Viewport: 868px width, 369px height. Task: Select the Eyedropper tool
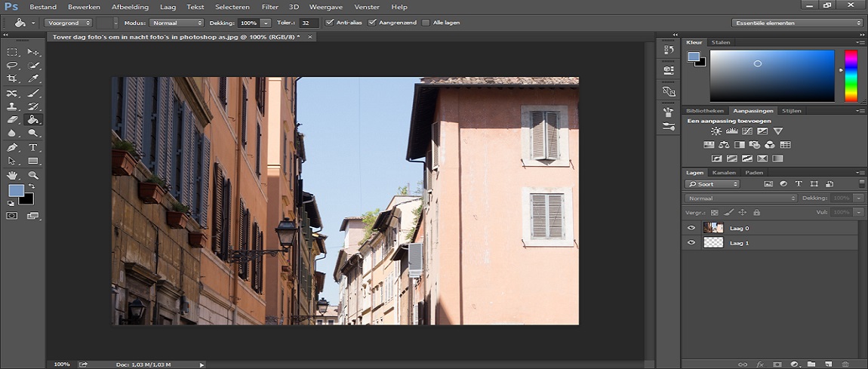(x=33, y=78)
